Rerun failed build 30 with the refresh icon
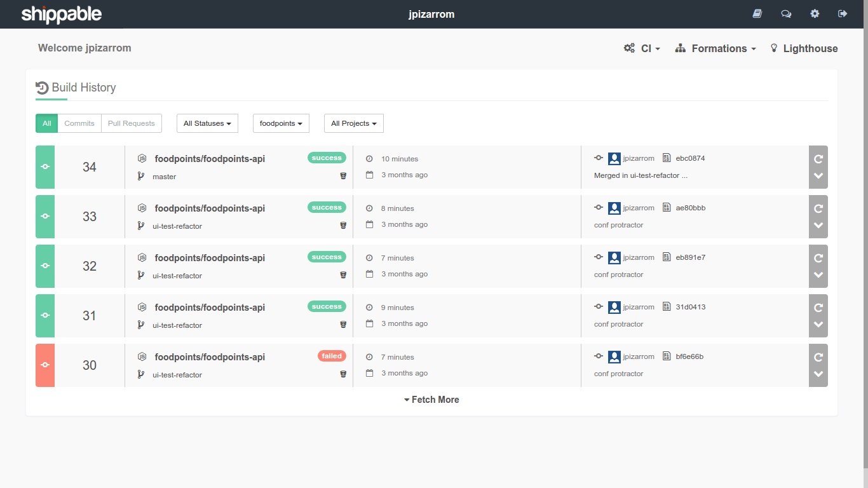This screenshot has height=488, width=868. tap(818, 356)
